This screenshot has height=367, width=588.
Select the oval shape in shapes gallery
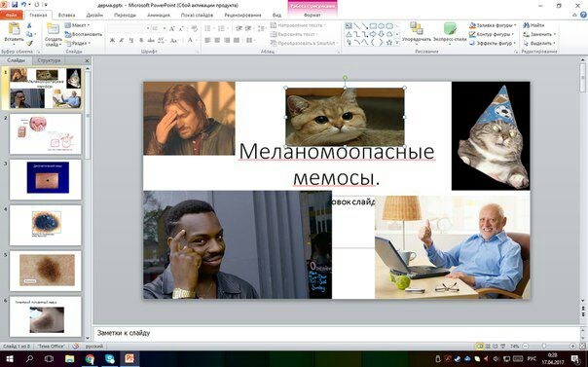click(382, 26)
